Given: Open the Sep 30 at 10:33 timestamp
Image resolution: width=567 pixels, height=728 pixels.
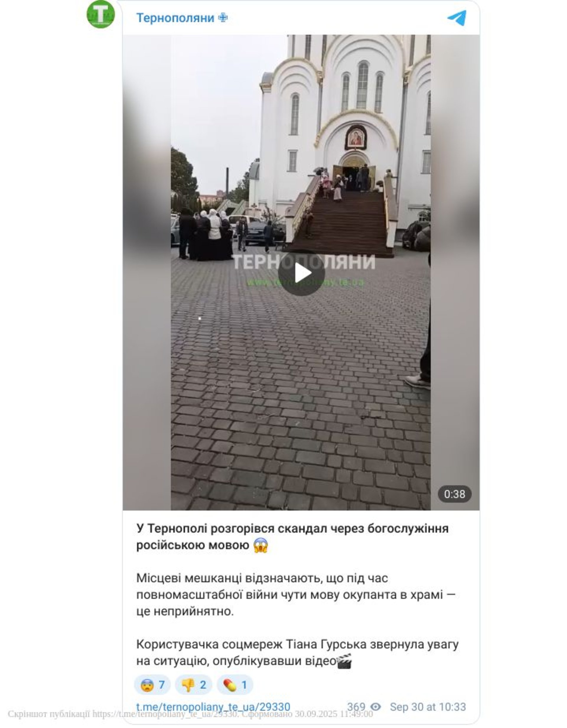Looking at the screenshot, I should pyautogui.click(x=428, y=707).
